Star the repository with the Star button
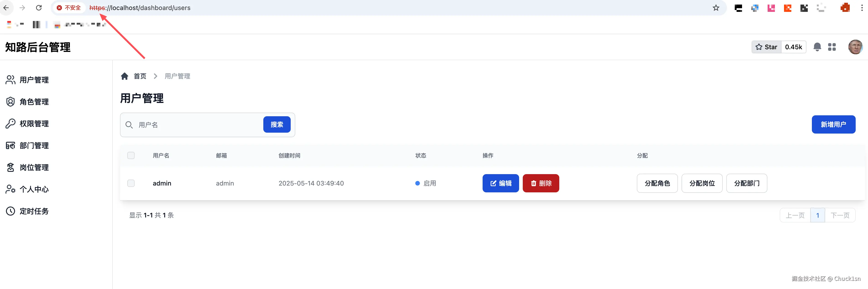 (766, 47)
